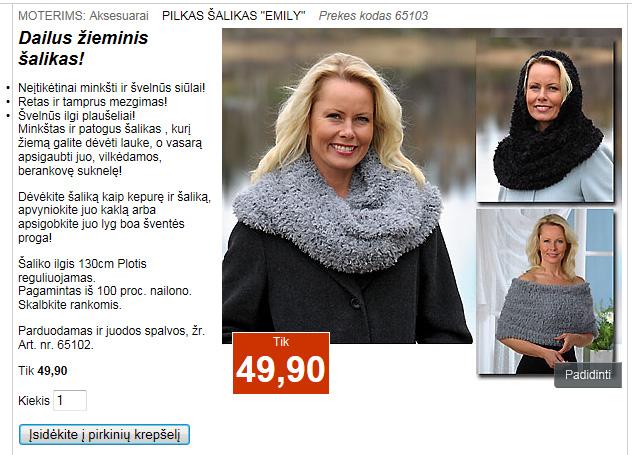Image resolution: width=632 pixels, height=455 pixels.
Task: Click the Prekes kodas 65103 text
Action: (373, 16)
